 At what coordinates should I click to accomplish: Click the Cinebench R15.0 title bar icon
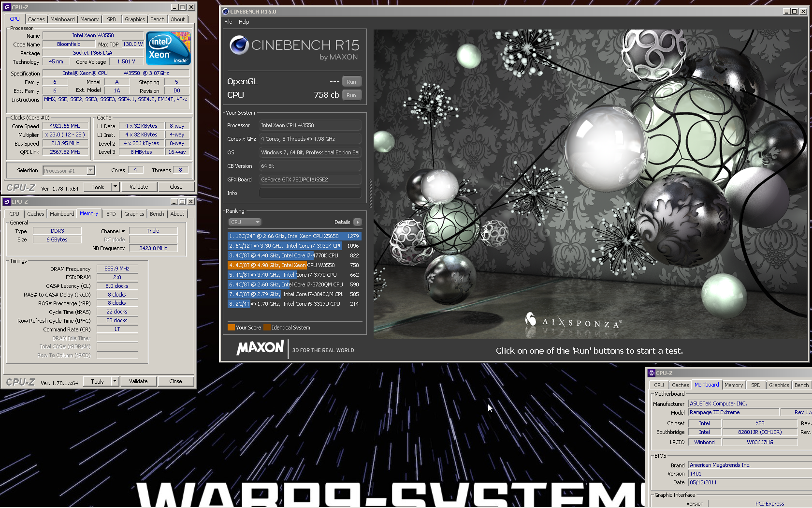click(x=225, y=12)
